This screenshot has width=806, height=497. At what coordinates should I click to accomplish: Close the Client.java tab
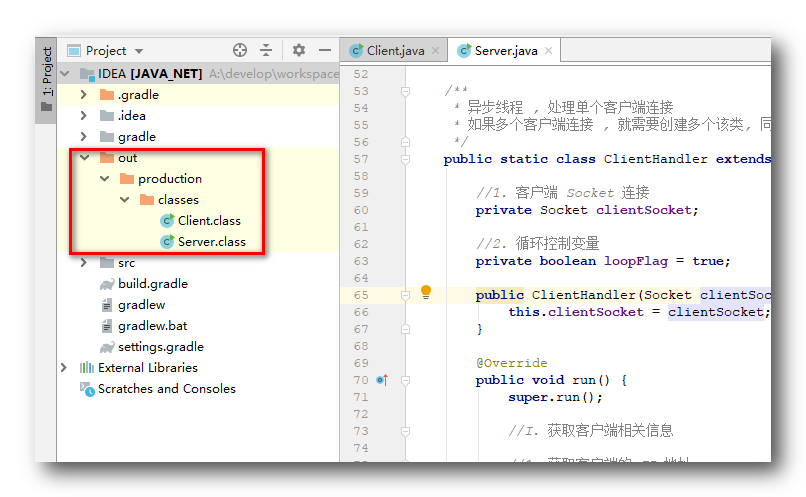[435, 50]
